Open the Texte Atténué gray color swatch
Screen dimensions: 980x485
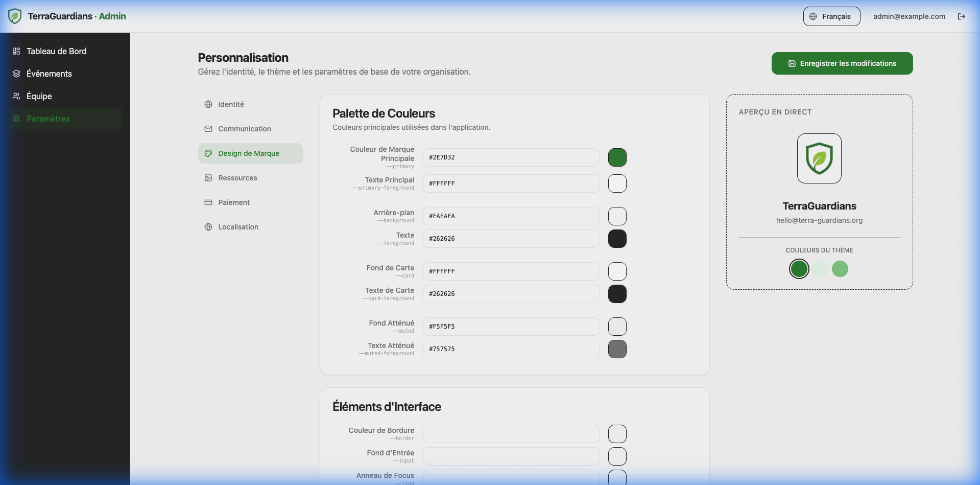(x=617, y=349)
